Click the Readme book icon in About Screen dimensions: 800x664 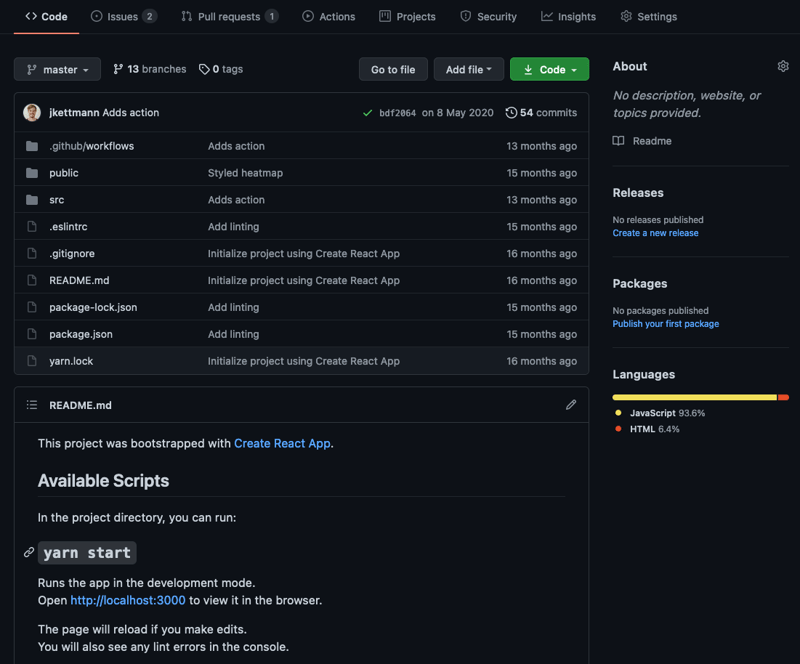(x=618, y=141)
